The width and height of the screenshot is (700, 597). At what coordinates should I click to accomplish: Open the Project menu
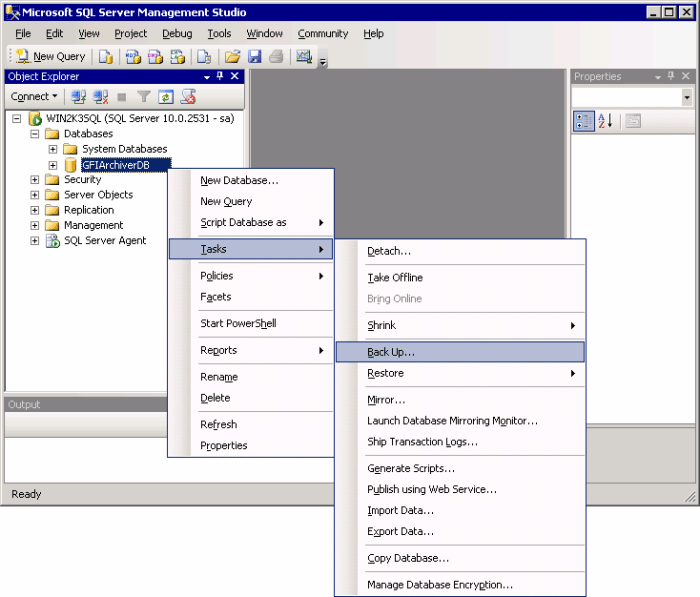(x=130, y=33)
